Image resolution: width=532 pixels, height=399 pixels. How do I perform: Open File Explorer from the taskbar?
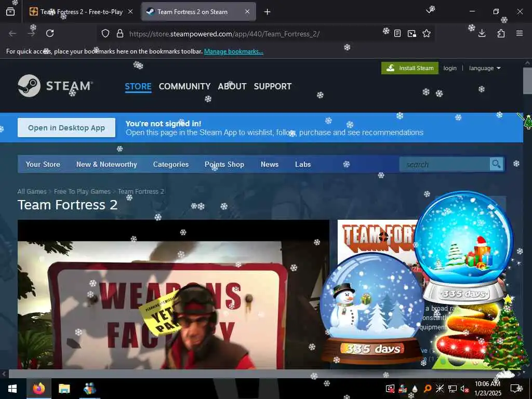pos(64,389)
